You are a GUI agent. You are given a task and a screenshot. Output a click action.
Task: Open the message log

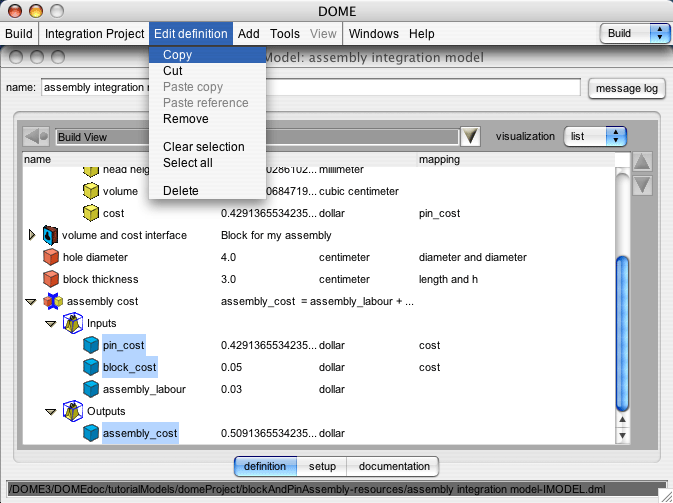[x=627, y=88]
